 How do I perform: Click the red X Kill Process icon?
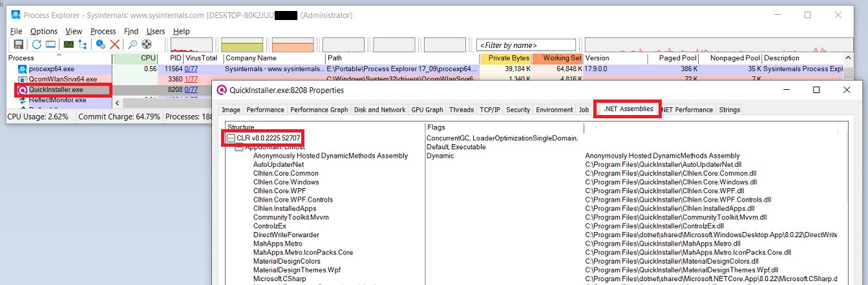(x=115, y=45)
